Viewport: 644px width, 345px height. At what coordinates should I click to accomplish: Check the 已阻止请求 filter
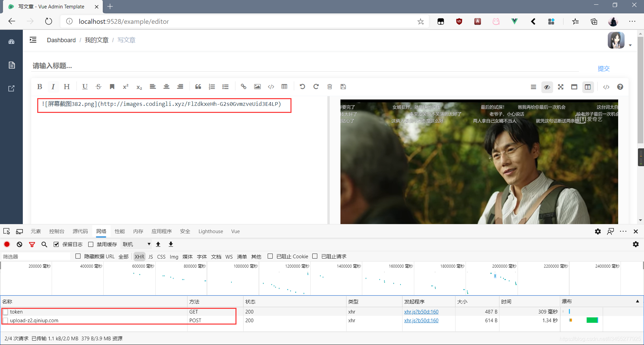tap(315, 256)
